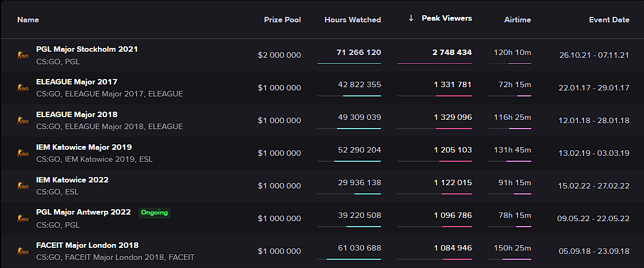Screen dimensions: 644x268
Task: Click hours watched value 39 220 508
Action: click(359, 215)
